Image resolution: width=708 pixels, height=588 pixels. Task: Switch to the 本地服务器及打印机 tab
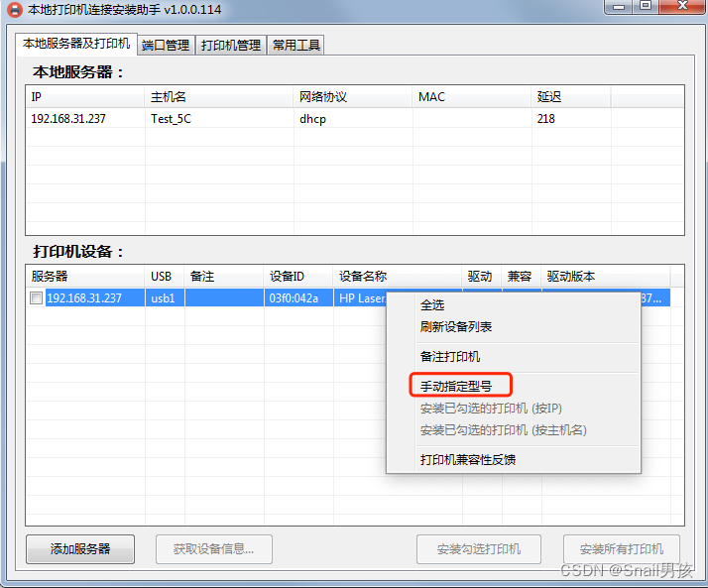point(76,44)
